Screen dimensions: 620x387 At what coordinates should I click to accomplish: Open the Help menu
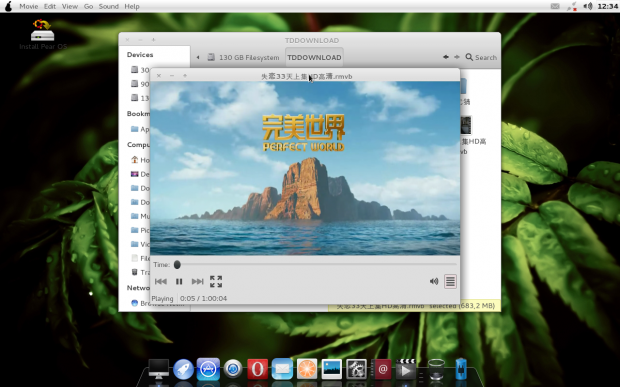pos(132,6)
